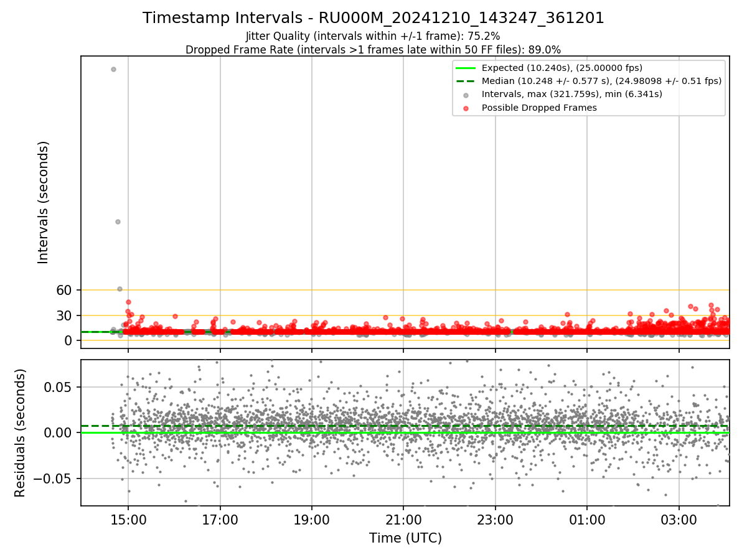Click the Expected (10.240s) legend entry
The width and height of the screenshot is (747, 560).
[562, 68]
